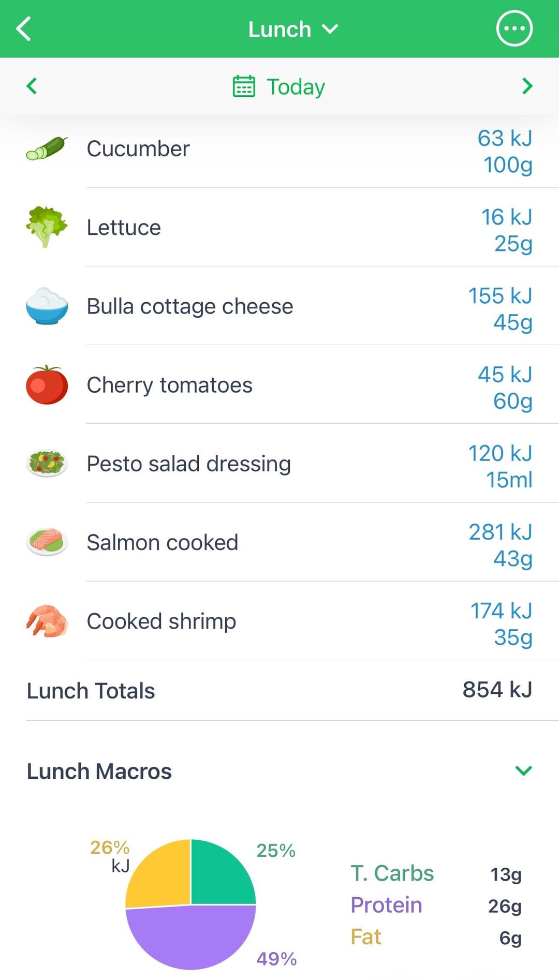
Task: Collapse the Lunch Macros section
Action: click(523, 771)
